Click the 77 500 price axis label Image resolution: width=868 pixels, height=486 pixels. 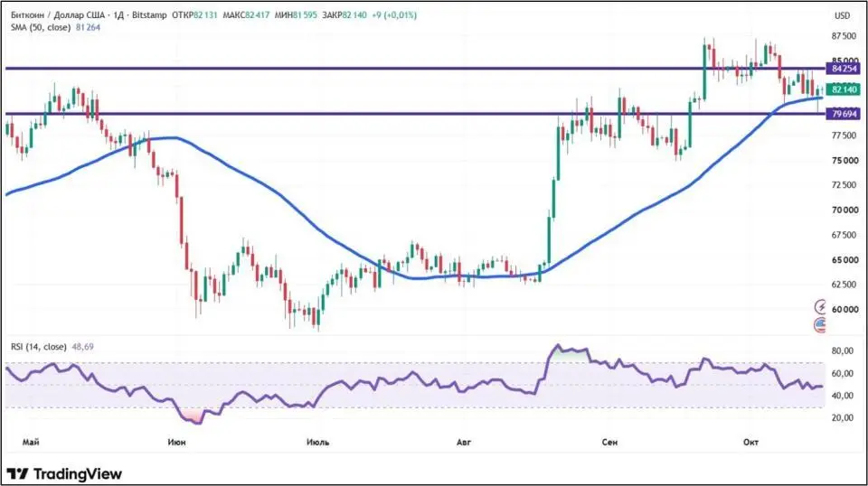844,136
